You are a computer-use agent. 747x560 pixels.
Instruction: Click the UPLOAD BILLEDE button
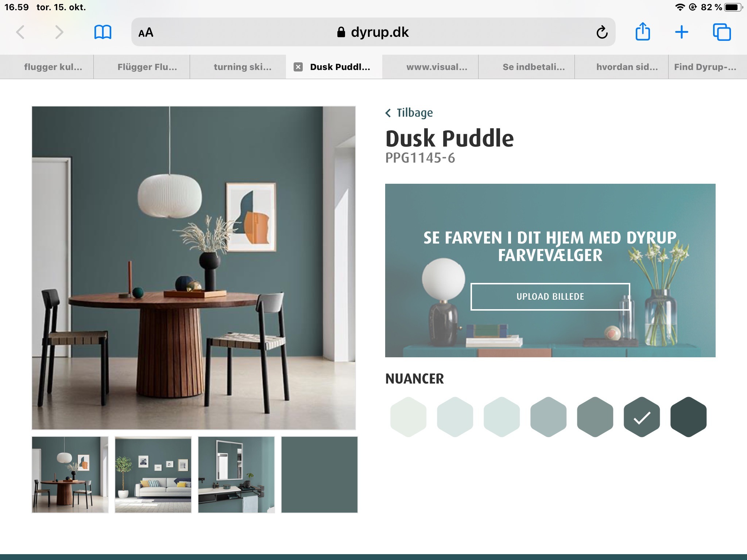click(550, 296)
